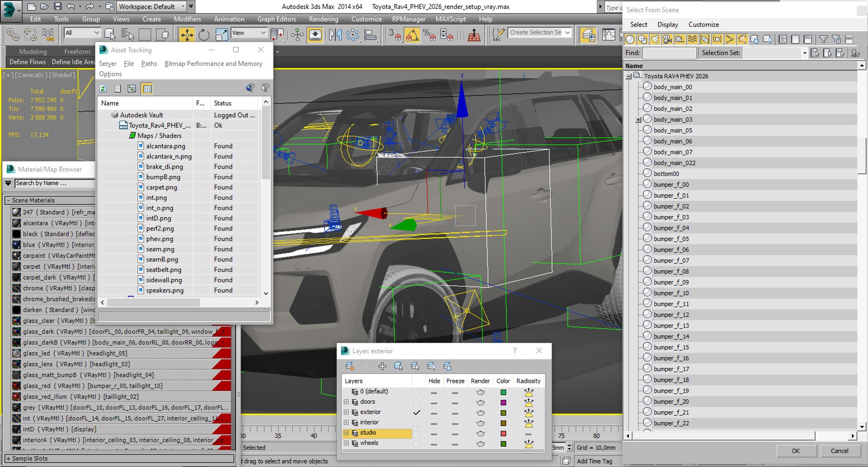This screenshot has height=467, width=868.
Task: Set doors as the current layer checkbox
Action: tap(416, 402)
